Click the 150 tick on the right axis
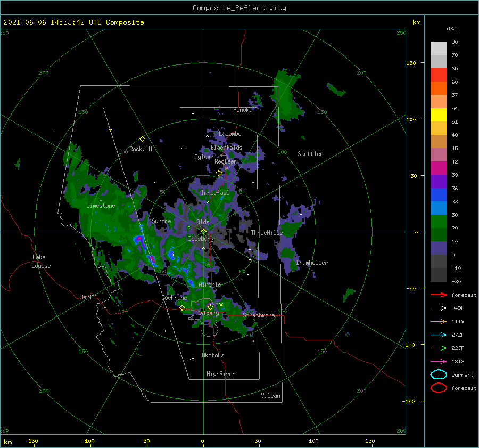 tap(411, 63)
